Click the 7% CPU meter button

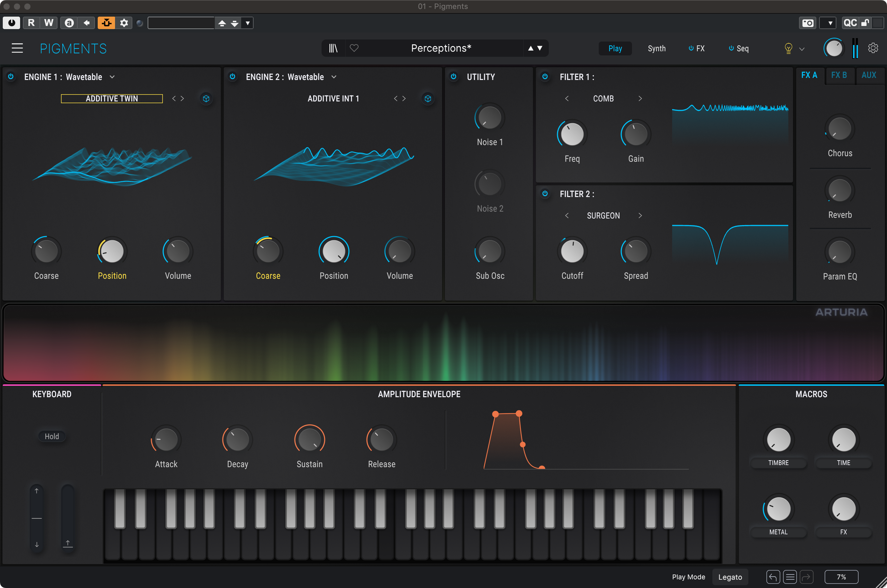[x=841, y=577]
